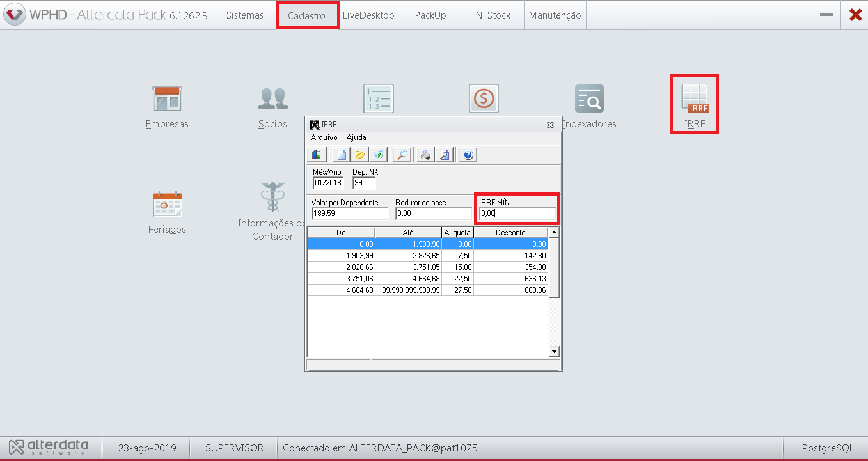Click the open folder toolbar icon
The height and width of the screenshot is (461, 868).
[x=360, y=155]
